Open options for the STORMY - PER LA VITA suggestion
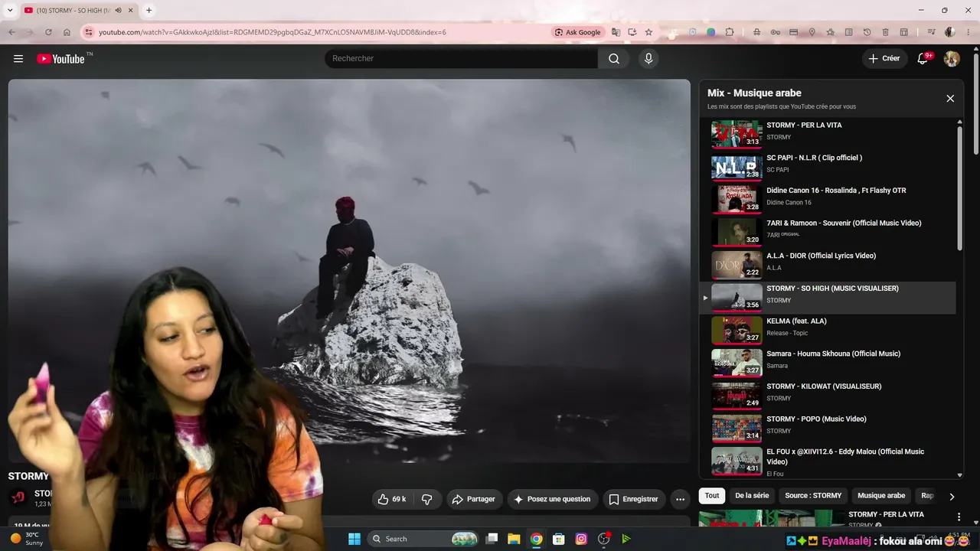This screenshot has width=980, height=551. 959,517
